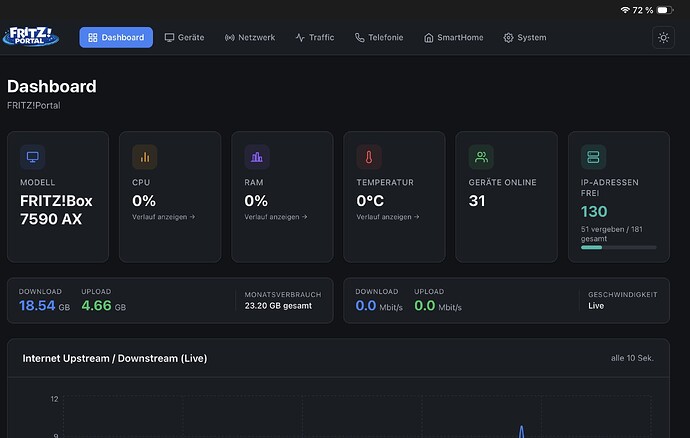Select the Dashboard tab

tap(116, 37)
